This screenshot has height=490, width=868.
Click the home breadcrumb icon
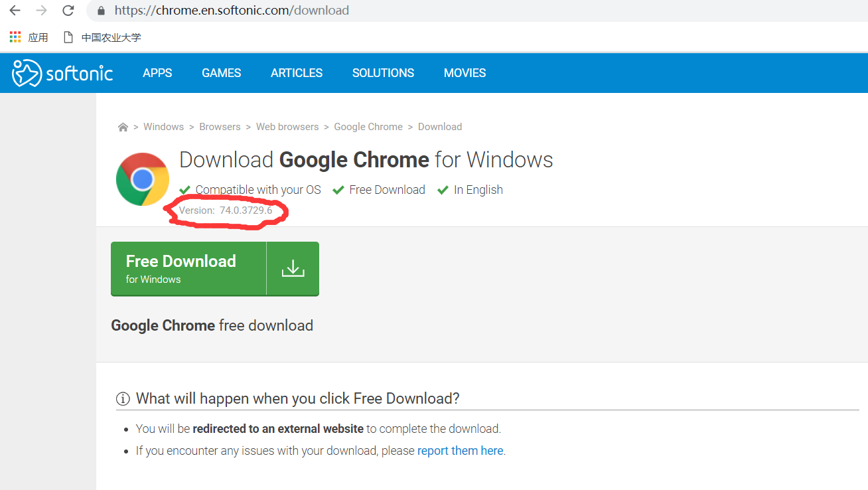click(123, 127)
